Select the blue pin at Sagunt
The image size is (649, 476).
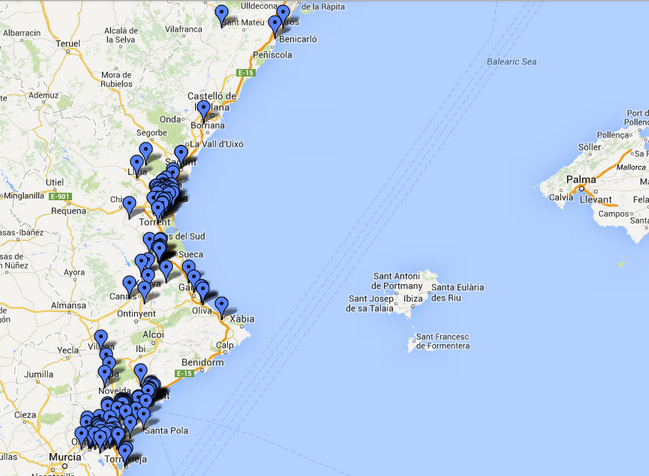pyautogui.click(x=181, y=155)
